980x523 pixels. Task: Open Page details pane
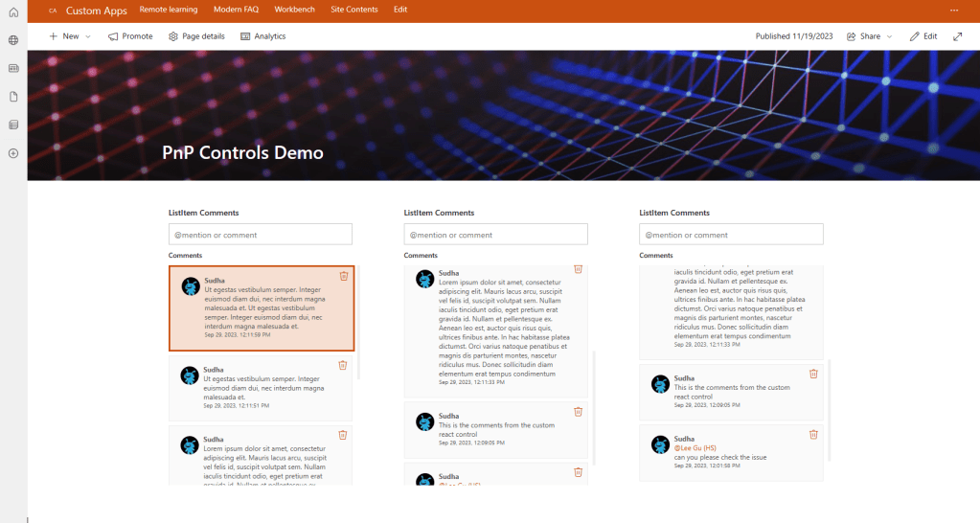196,36
